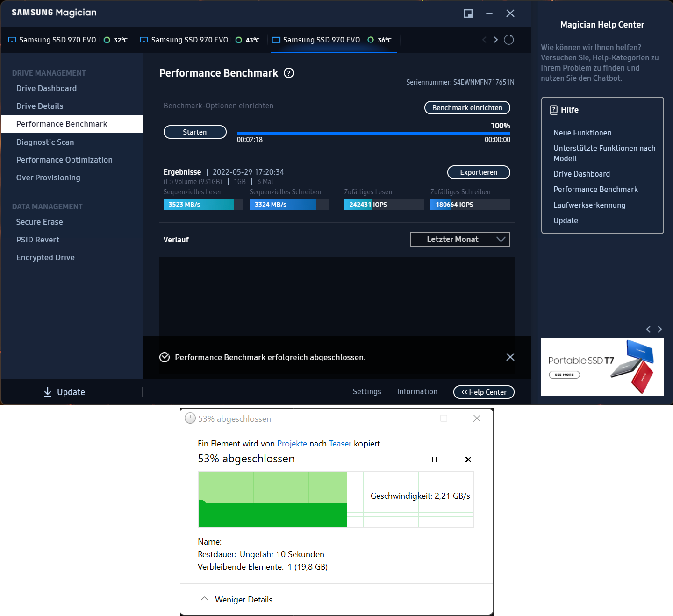The height and width of the screenshot is (616, 673).
Task: Go to the next Help Center banner
Action: (x=660, y=329)
